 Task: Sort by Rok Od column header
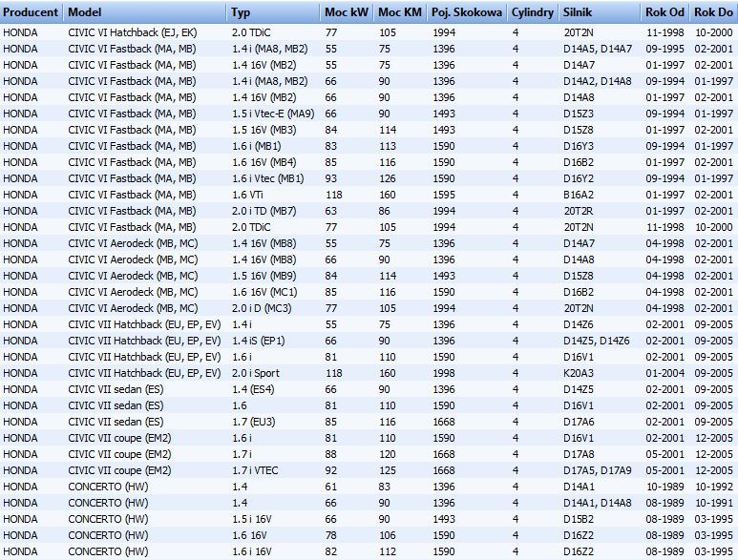(x=665, y=12)
